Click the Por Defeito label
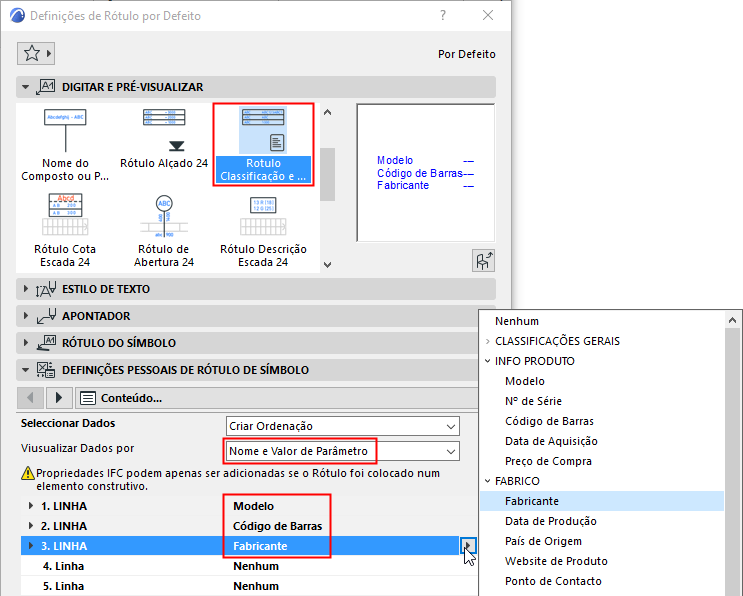 [467, 54]
